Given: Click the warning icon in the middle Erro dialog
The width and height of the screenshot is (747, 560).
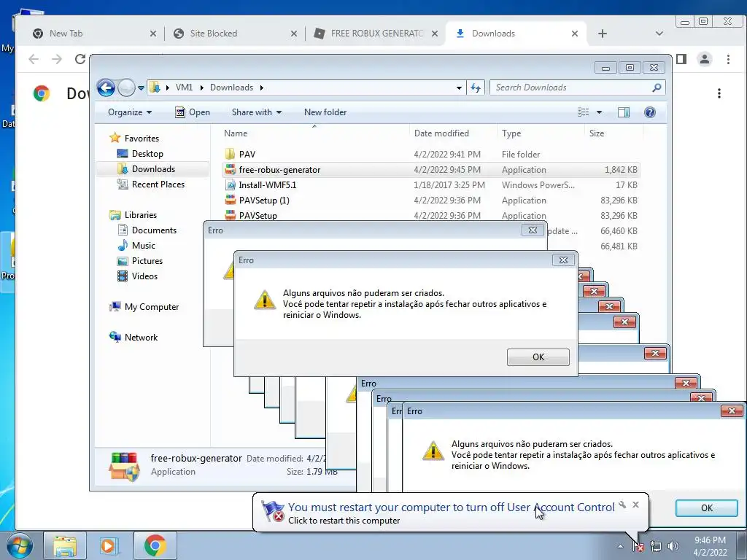Looking at the screenshot, I should coord(264,300).
